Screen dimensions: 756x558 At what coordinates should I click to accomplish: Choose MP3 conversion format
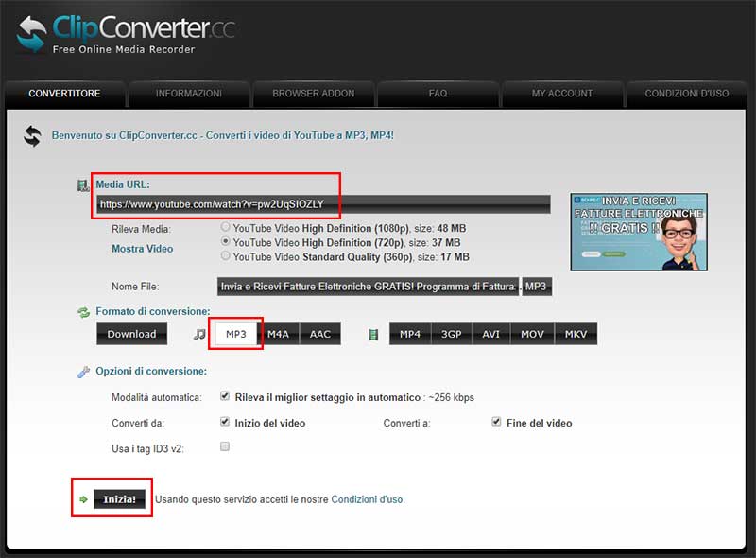(235, 334)
